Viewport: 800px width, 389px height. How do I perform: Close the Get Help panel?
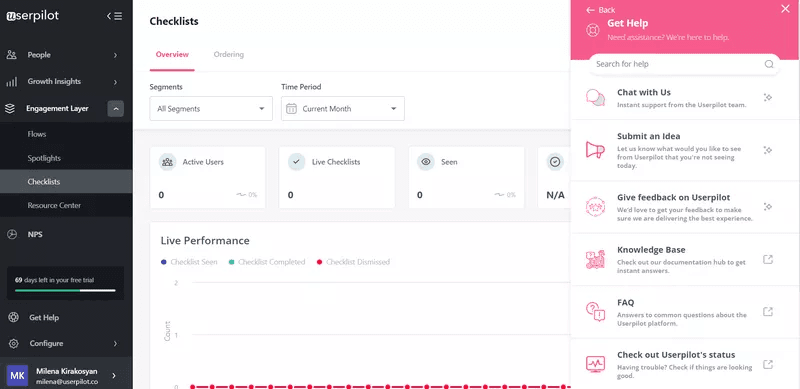coord(785,9)
